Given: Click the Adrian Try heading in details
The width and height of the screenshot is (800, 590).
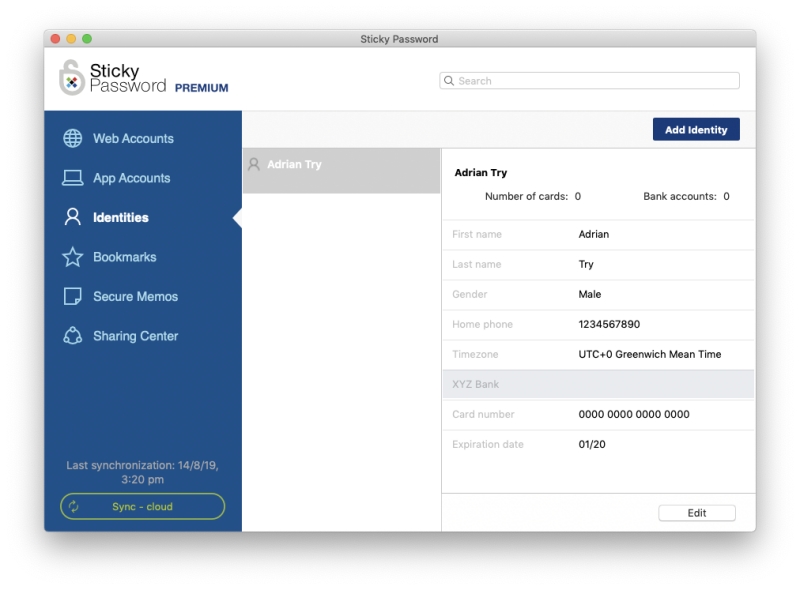Looking at the screenshot, I should tap(481, 173).
